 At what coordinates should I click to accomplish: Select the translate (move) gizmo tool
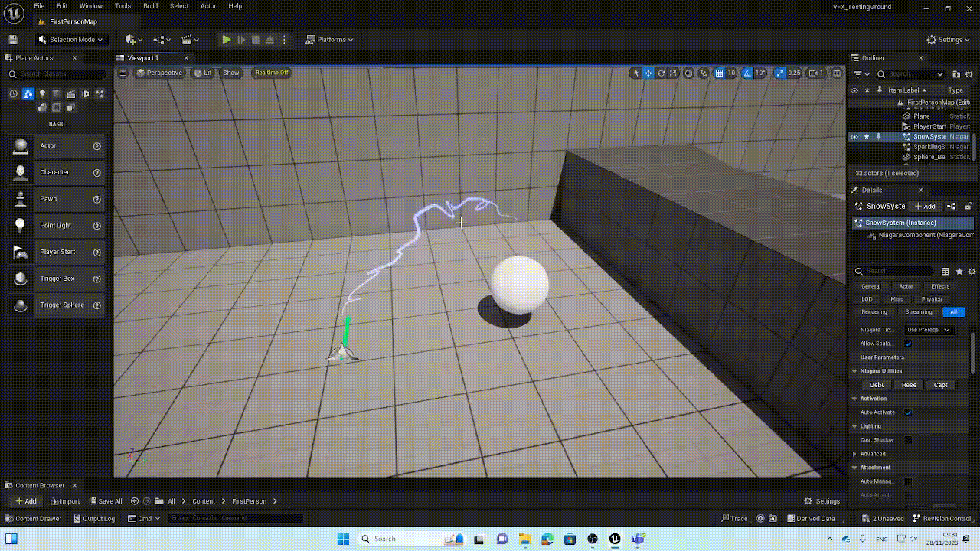(648, 73)
